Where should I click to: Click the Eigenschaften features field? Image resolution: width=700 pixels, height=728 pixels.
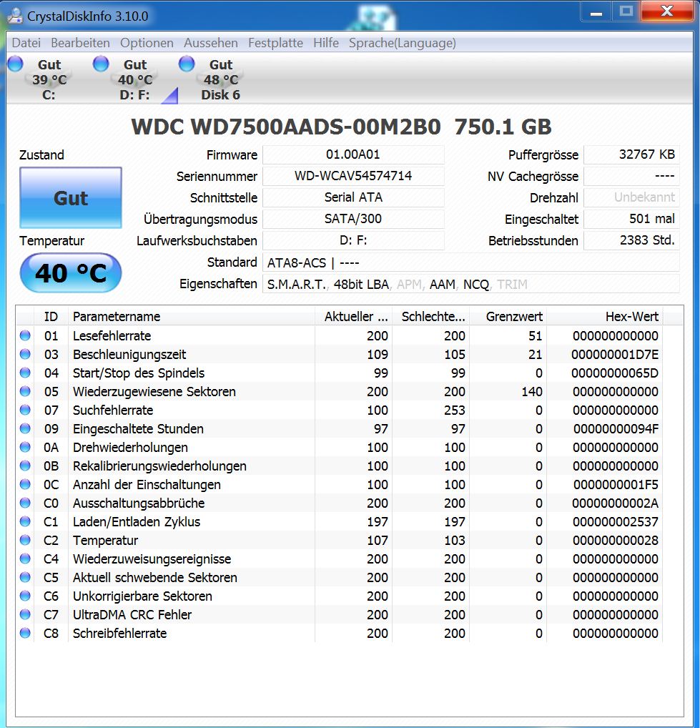(x=470, y=284)
